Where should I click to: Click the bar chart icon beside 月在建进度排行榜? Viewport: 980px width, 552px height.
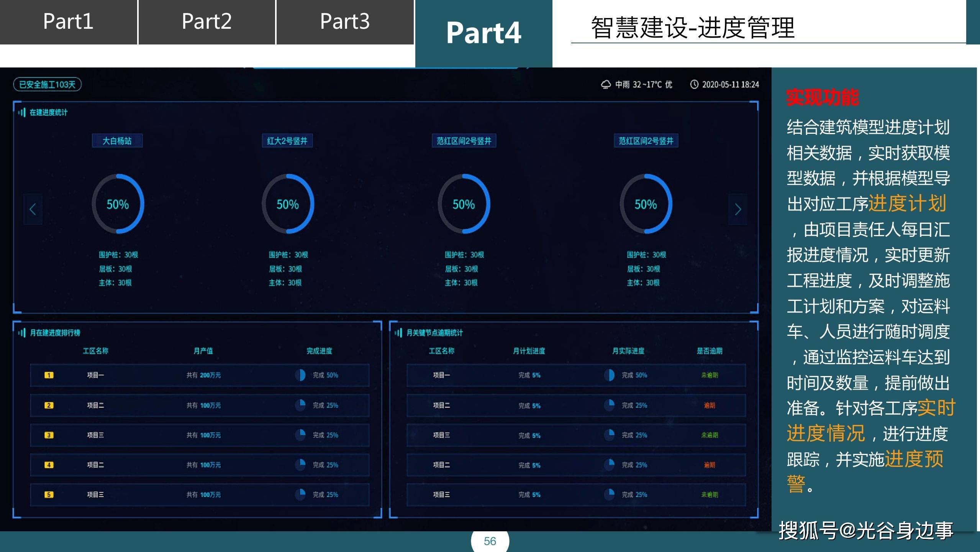pyautogui.click(x=21, y=332)
